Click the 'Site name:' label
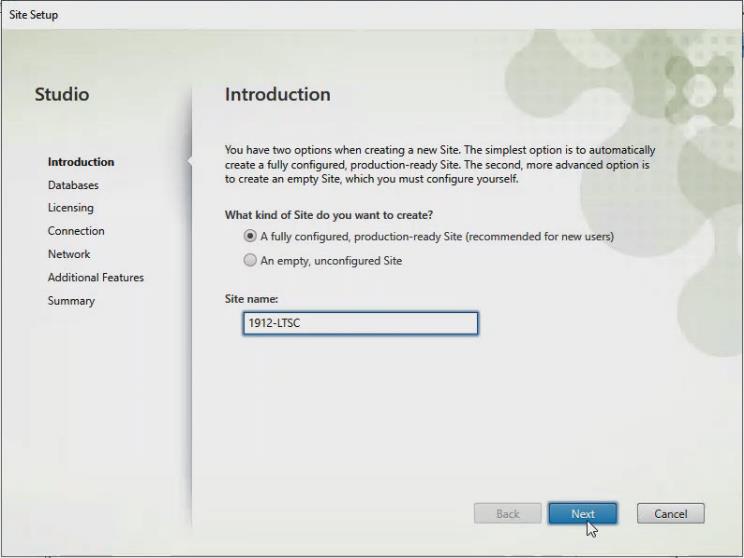 click(x=251, y=299)
